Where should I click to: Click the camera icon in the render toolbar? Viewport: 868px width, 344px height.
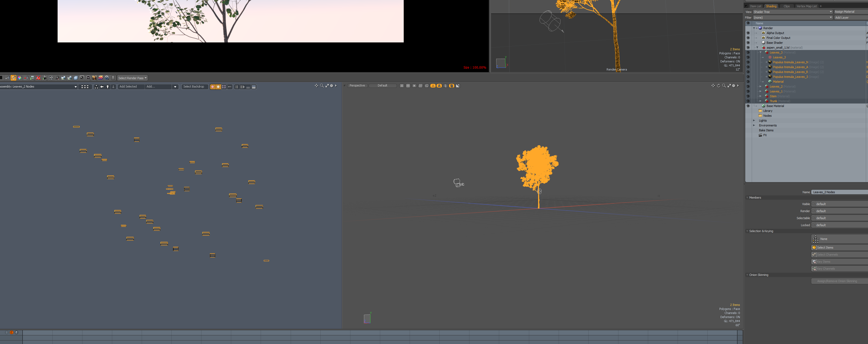(x=57, y=78)
